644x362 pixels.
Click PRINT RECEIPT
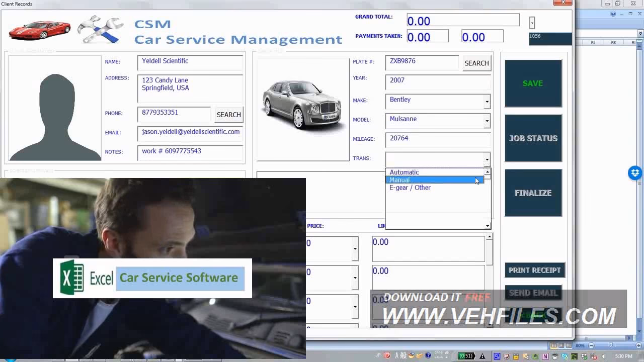click(x=535, y=270)
